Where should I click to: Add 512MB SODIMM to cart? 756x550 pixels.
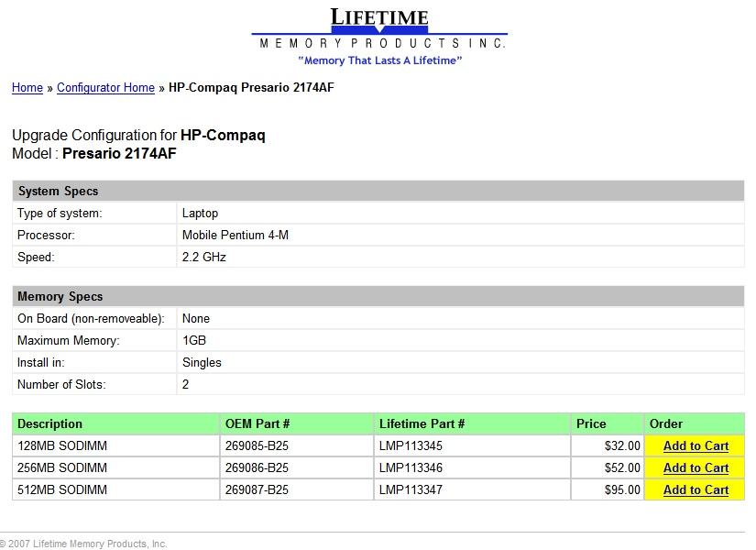(x=696, y=490)
